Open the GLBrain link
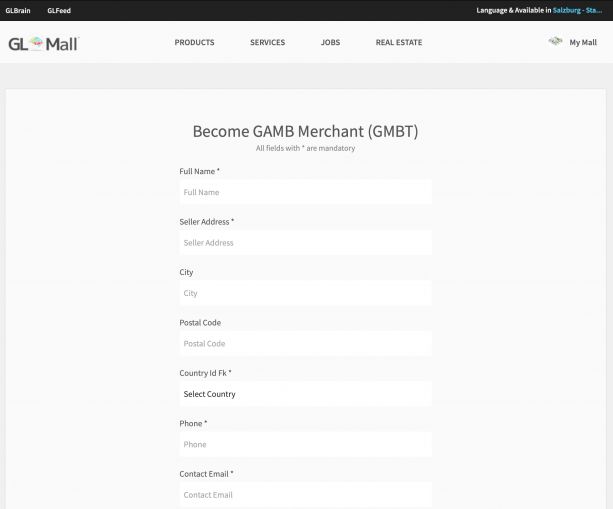This screenshot has height=509, width=613. tap(18, 11)
